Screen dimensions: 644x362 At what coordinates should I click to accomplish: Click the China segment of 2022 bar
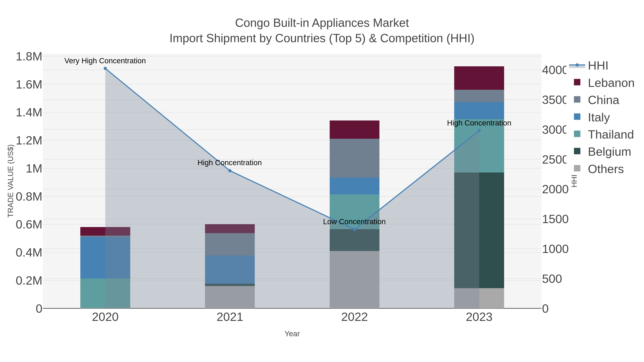[355, 158]
